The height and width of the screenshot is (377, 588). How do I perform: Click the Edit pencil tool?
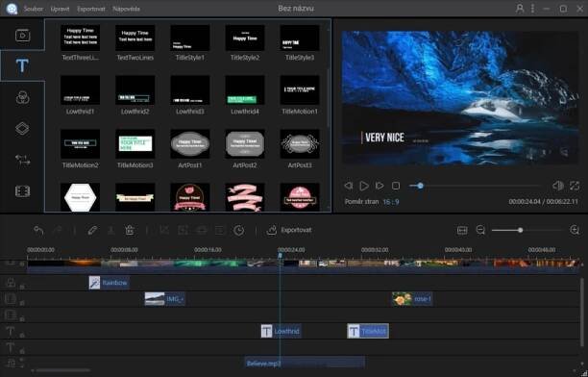coord(92,230)
